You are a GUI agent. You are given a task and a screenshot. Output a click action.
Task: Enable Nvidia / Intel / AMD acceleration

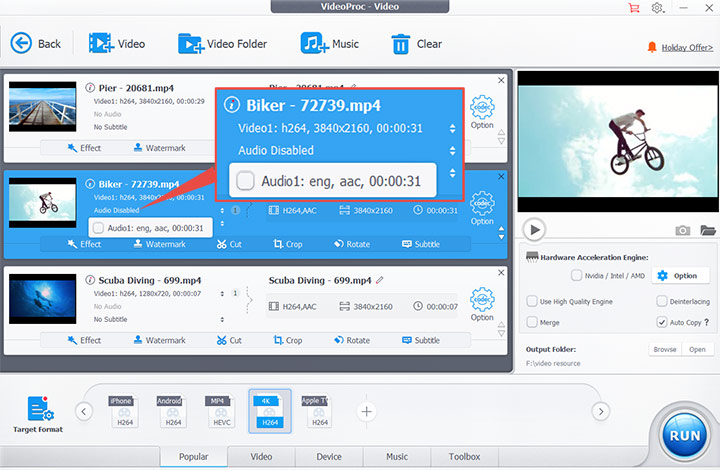tap(576, 275)
